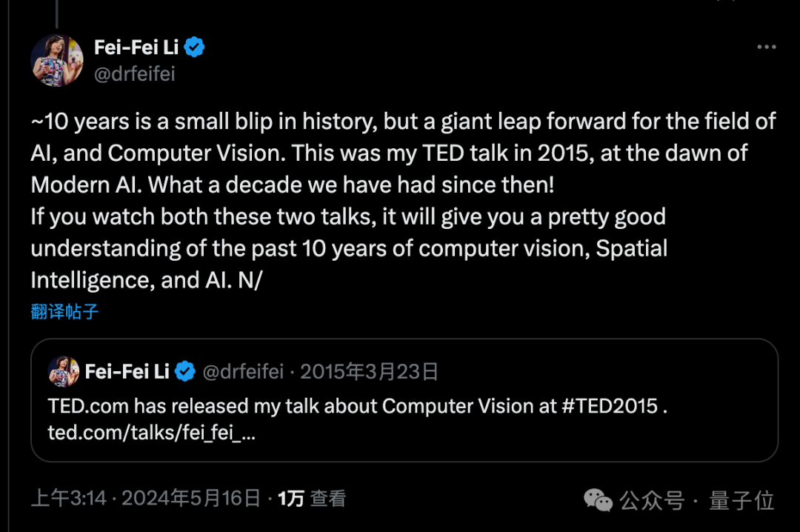800x532 pixels.
Task: Click the blue verified badge beside Fei-Fei Li
Action: click(x=194, y=47)
